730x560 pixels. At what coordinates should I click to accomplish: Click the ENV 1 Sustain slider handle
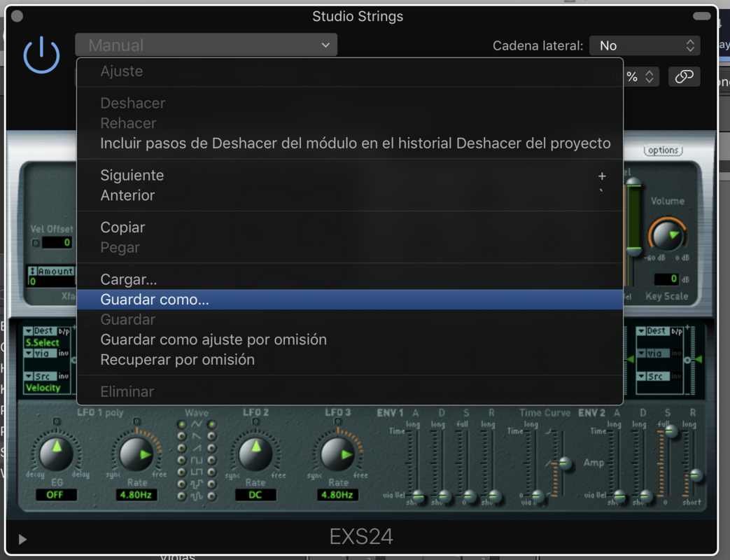469,496
